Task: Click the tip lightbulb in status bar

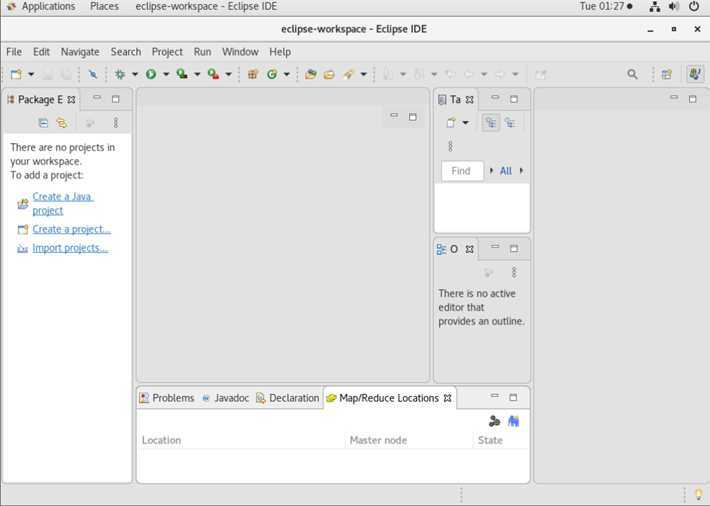Action: coord(698,494)
